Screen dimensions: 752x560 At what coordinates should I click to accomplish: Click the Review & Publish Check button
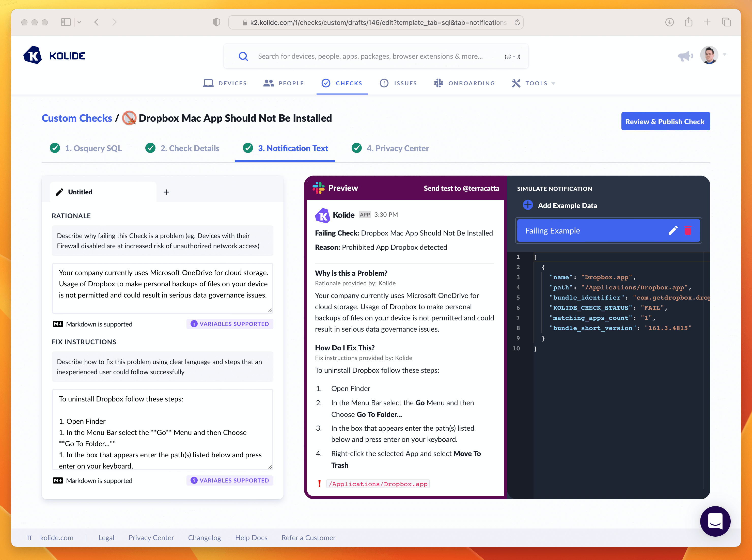[665, 121]
